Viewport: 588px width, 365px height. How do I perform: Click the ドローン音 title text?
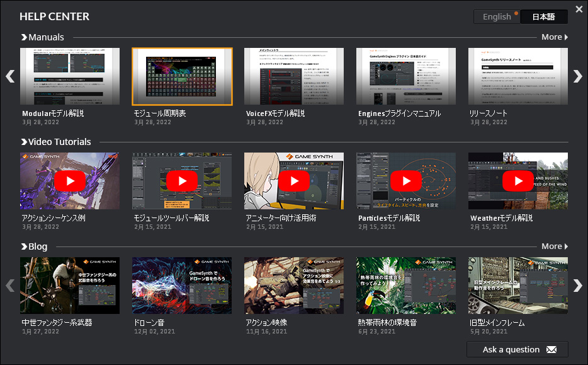coord(149,323)
